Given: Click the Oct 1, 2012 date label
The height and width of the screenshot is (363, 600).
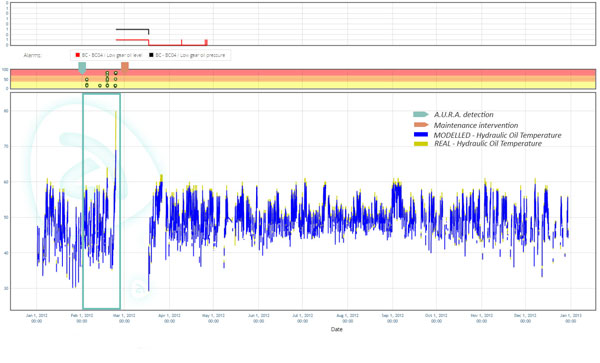Looking at the screenshot, I should click(436, 318).
